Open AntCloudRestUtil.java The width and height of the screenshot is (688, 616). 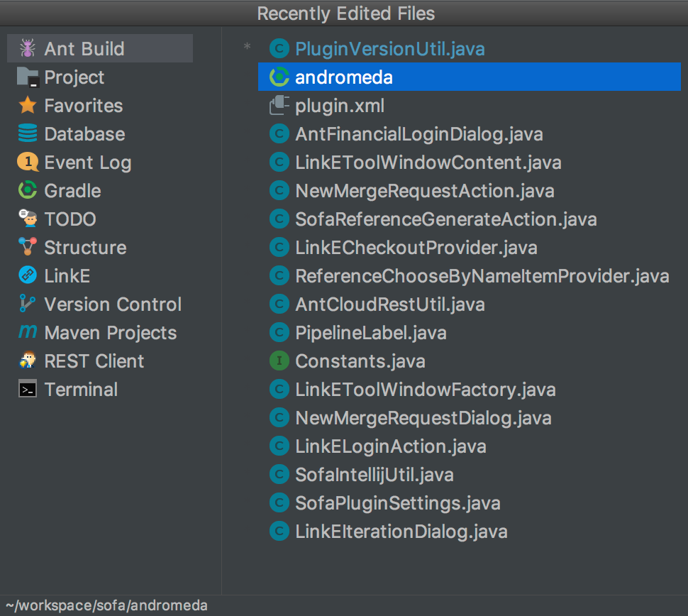pyautogui.click(x=470, y=304)
